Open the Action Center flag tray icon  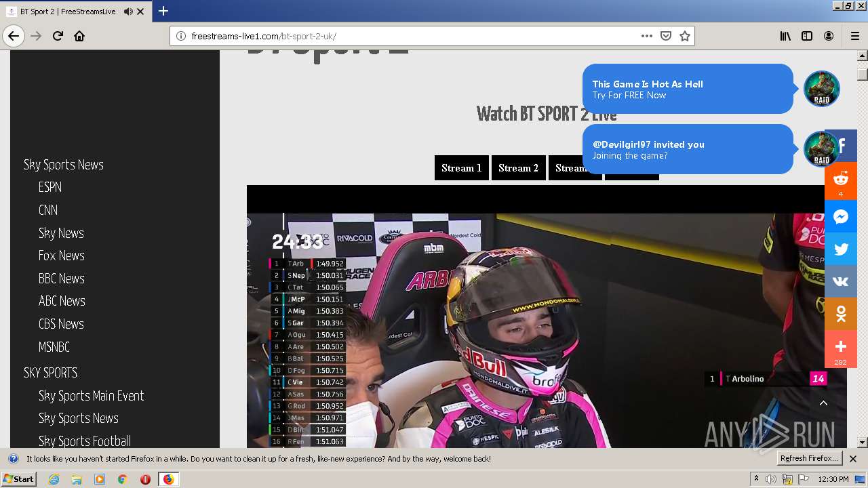click(x=804, y=479)
